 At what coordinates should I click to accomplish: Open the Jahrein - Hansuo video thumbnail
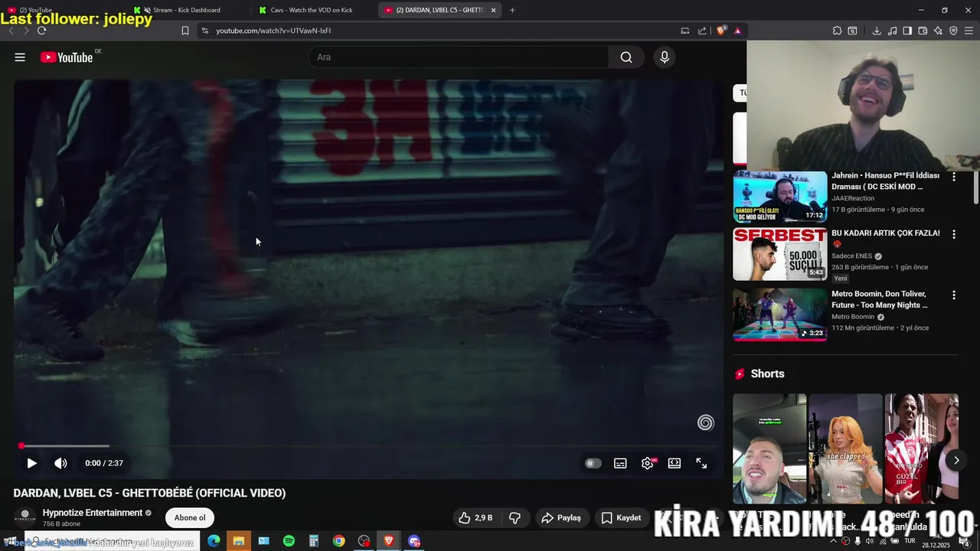779,197
